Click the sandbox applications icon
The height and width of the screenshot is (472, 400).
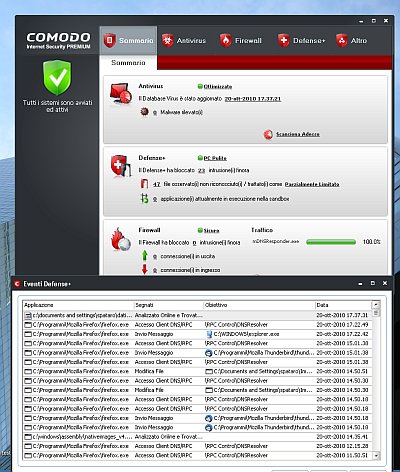click(x=144, y=198)
